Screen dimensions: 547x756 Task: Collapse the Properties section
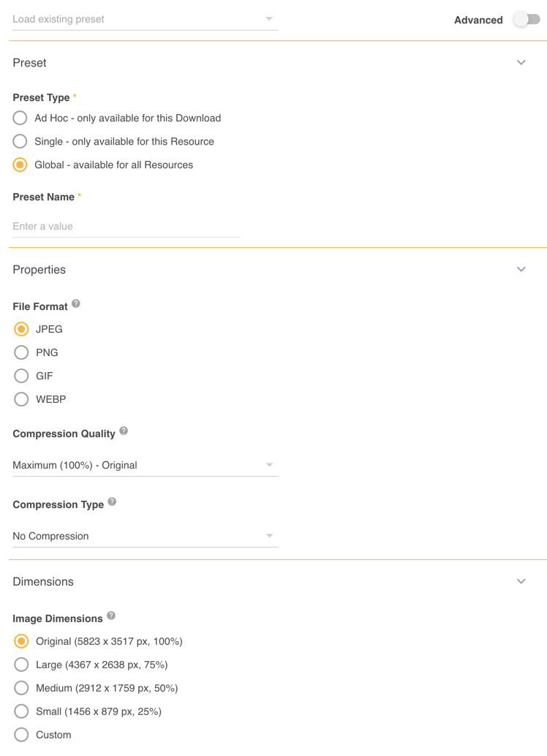coord(521,270)
